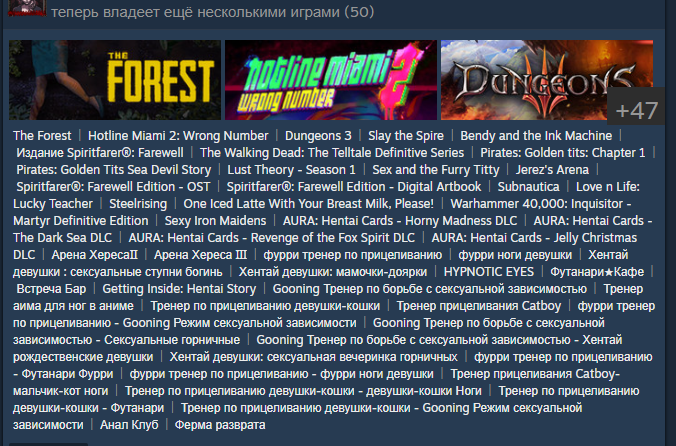Click the +47 more games overlay
This screenshot has width=676, height=446.
pos(636,106)
